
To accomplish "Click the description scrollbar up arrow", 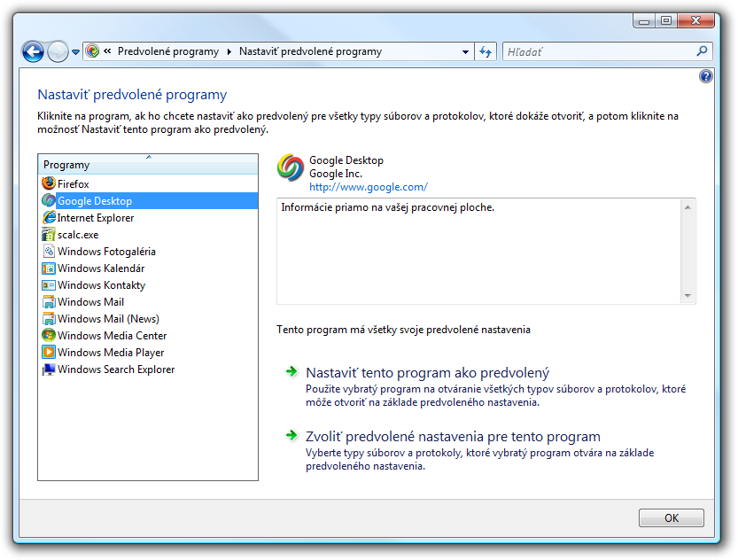I will pyautogui.click(x=688, y=207).
